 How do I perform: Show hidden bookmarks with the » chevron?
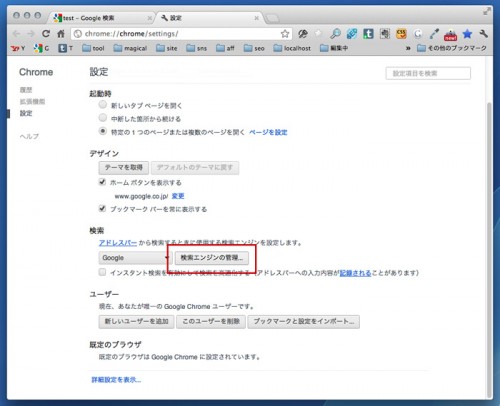coord(408,48)
